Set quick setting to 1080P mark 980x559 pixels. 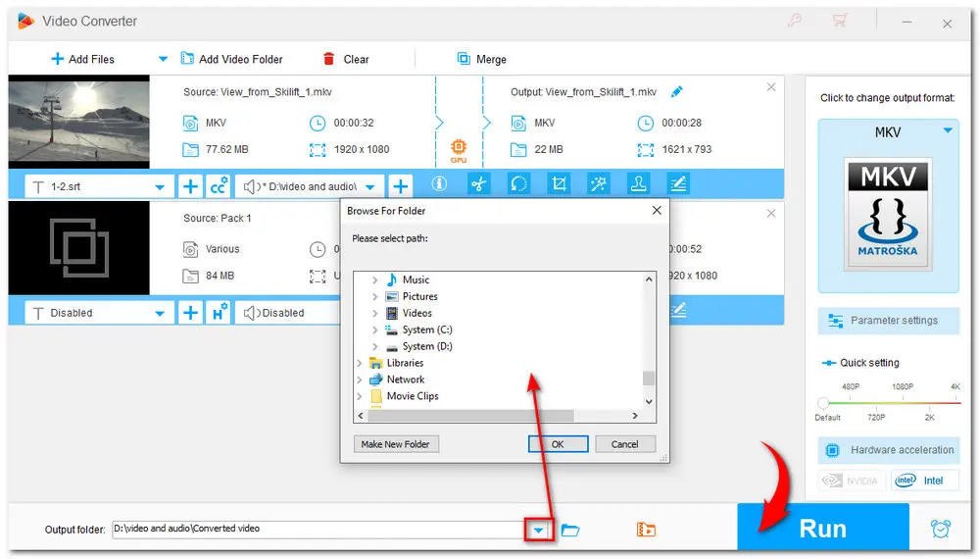[902, 387]
